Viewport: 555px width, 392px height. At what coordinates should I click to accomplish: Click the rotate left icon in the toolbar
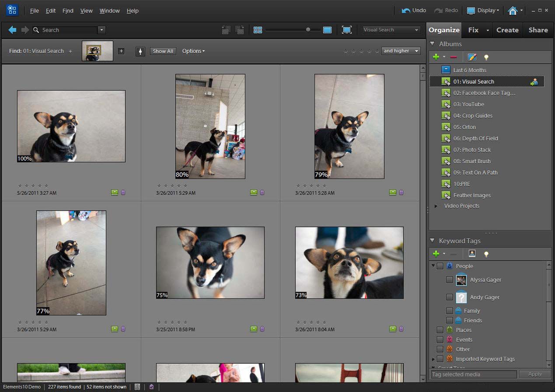coord(226,30)
